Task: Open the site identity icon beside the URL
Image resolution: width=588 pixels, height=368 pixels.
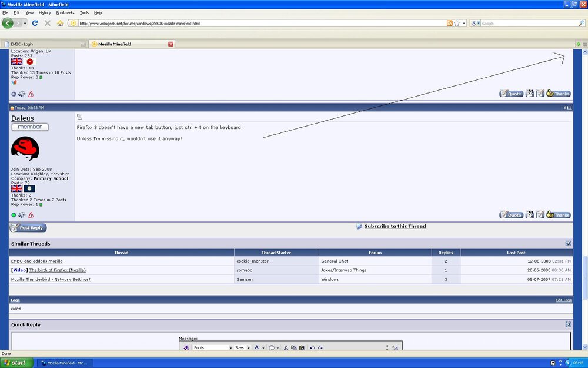Action: click(x=73, y=24)
